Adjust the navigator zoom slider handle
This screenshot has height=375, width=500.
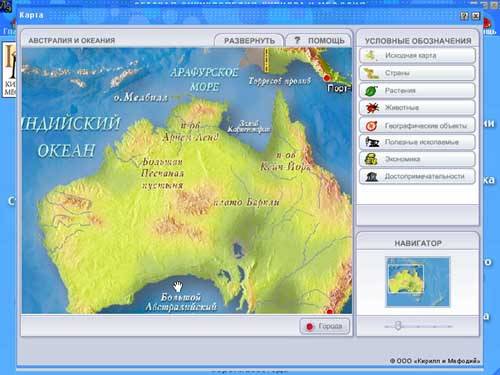pos(397,326)
